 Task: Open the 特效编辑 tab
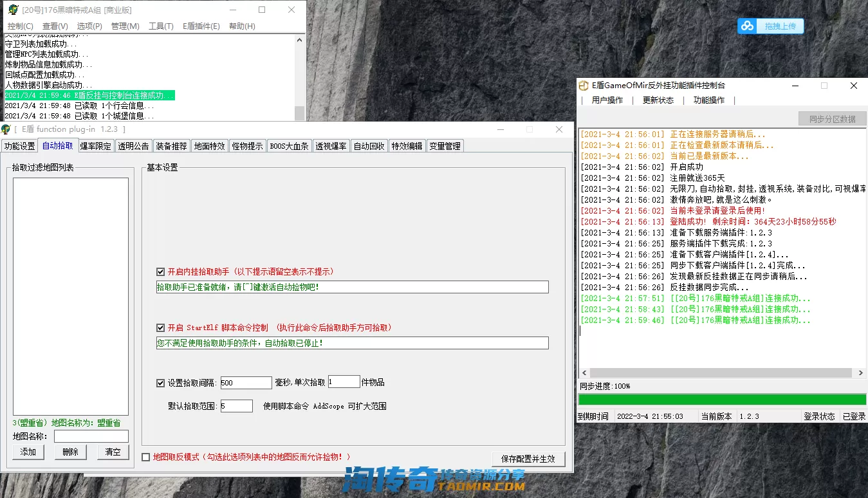407,146
